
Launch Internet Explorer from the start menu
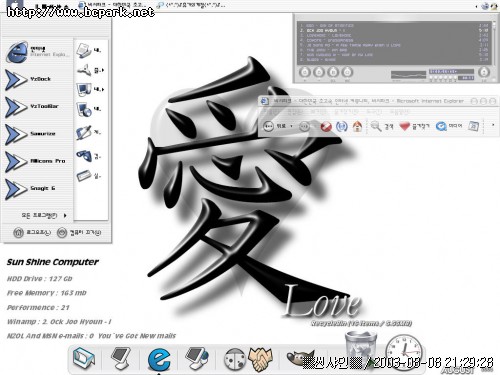tap(38, 52)
